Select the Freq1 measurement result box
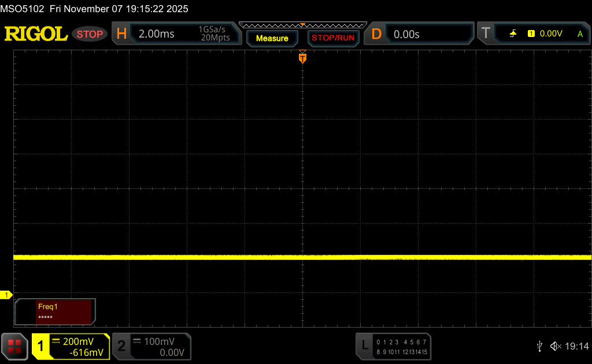The image size is (592, 364). (55, 311)
